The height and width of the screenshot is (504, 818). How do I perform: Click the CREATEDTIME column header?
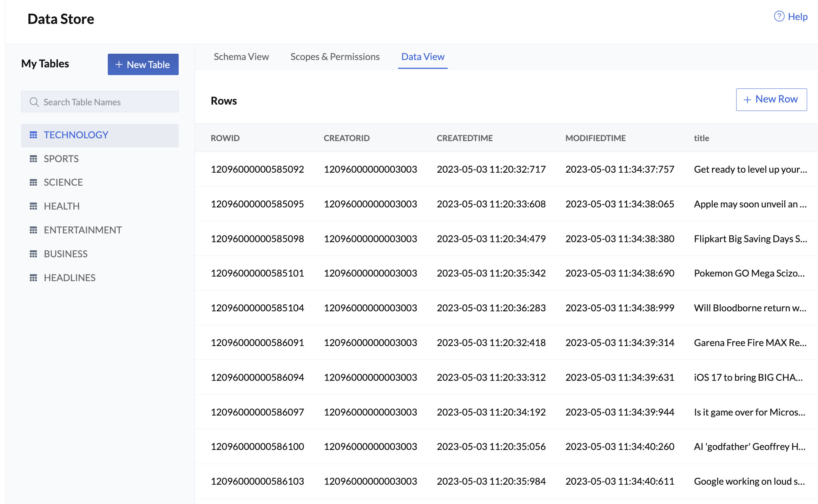[464, 138]
